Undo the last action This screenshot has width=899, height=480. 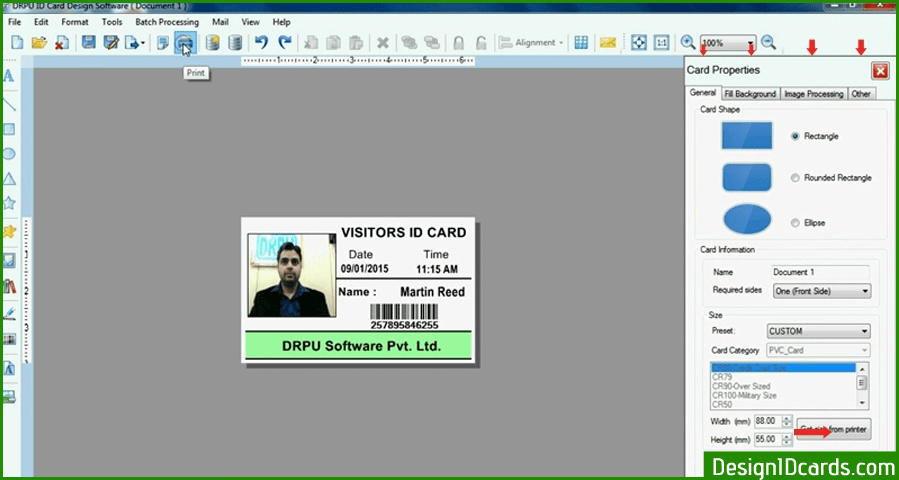(x=261, y=42)
